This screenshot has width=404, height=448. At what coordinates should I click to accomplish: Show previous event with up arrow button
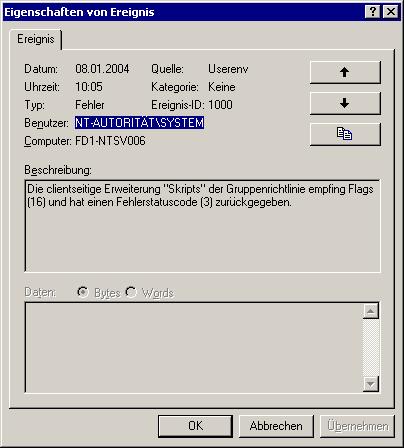345,72
